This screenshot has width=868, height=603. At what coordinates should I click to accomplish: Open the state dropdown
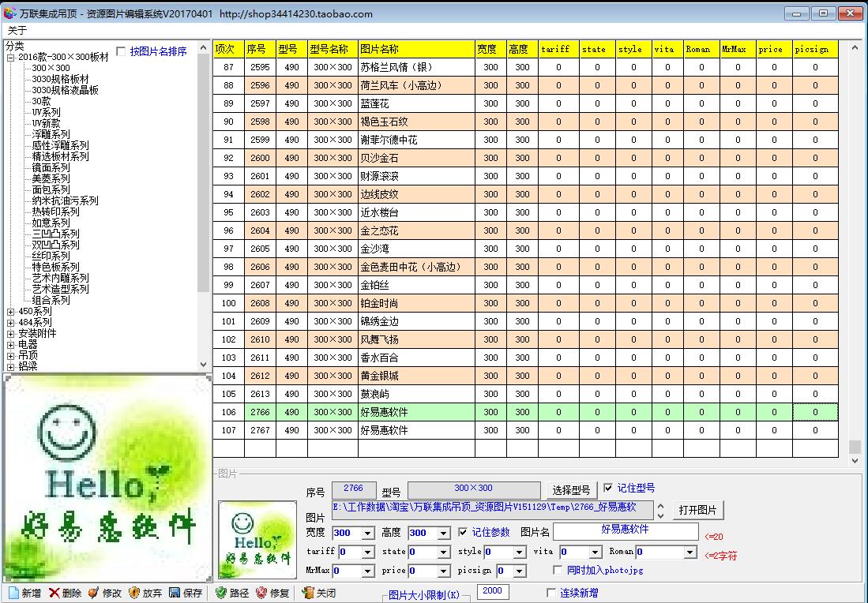(x=443, y=552)
